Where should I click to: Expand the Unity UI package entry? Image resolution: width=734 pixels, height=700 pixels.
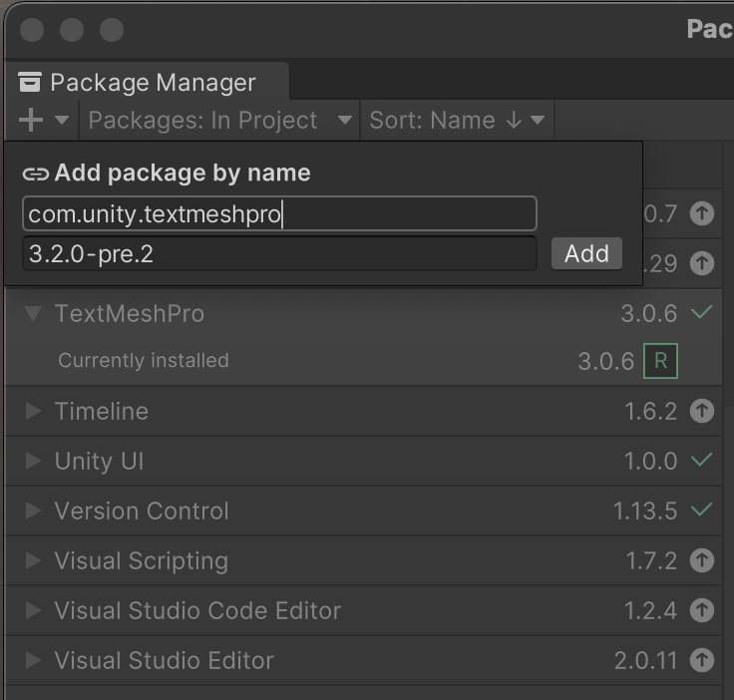[33, 461]
